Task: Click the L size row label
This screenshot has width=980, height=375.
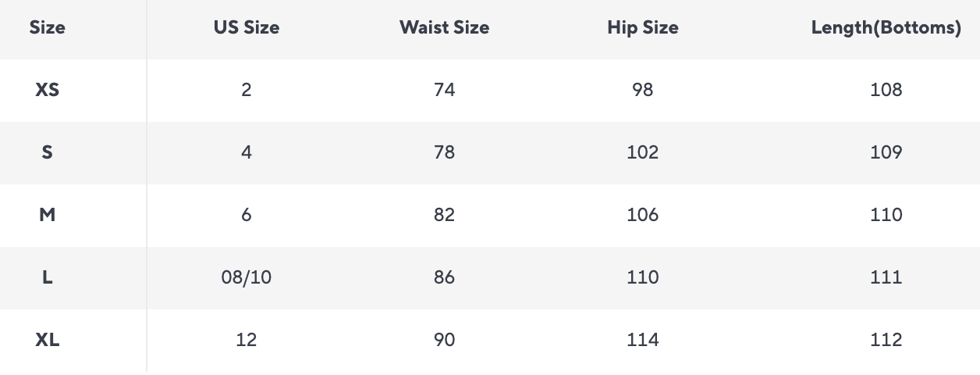Action: pyautogui.click(x=47, y=277)
